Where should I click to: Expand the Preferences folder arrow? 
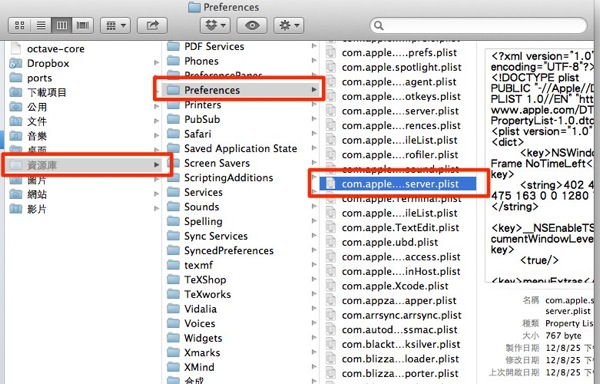pyautogui.click(x=314, y=89)
